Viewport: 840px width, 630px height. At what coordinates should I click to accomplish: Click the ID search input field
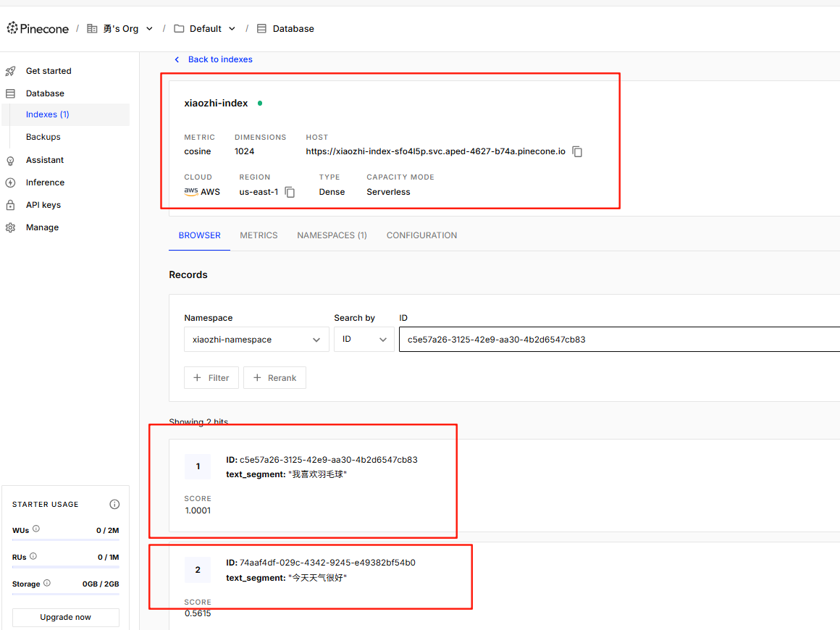tap(620, 340)
